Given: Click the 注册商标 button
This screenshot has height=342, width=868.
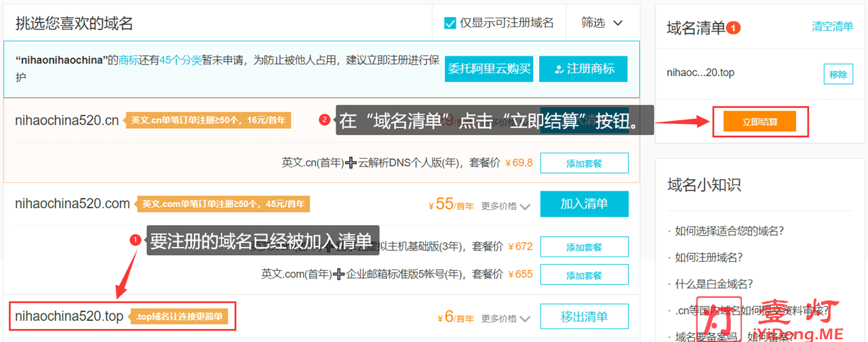Looking at the screenshot, I should click(x=583, y=69).
